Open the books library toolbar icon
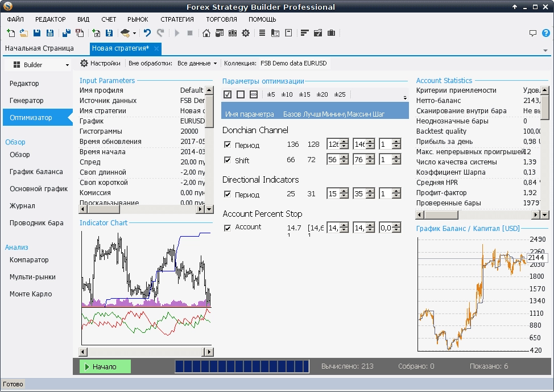The height and width of the screenshot is (392, 554). click(x=233, y=33)
